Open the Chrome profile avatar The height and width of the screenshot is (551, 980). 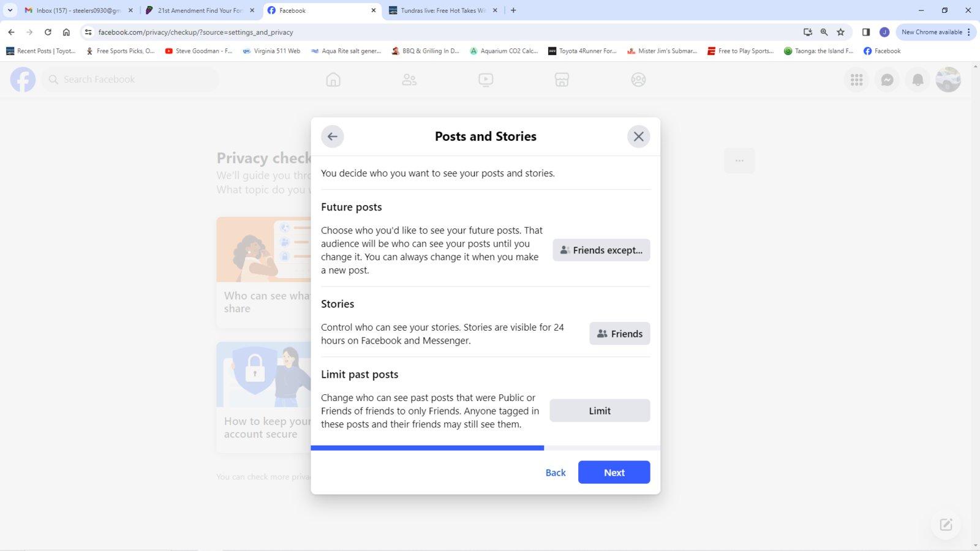(884, 32)
